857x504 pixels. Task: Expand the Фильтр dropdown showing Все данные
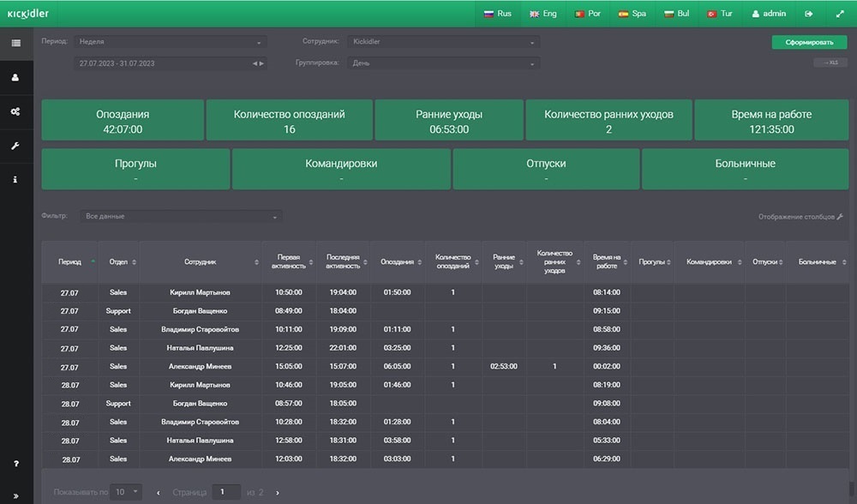click(180, 217)
